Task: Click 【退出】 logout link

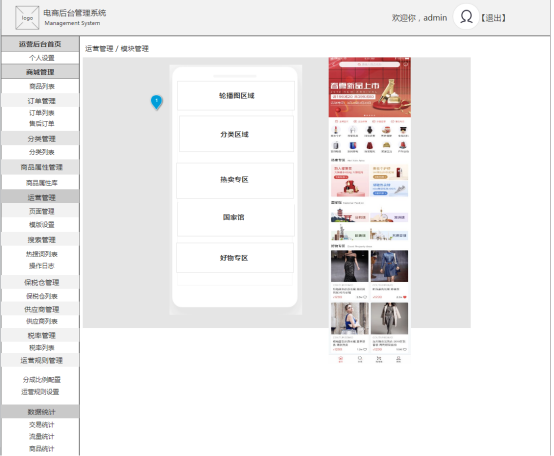Action: coord(493,18)
